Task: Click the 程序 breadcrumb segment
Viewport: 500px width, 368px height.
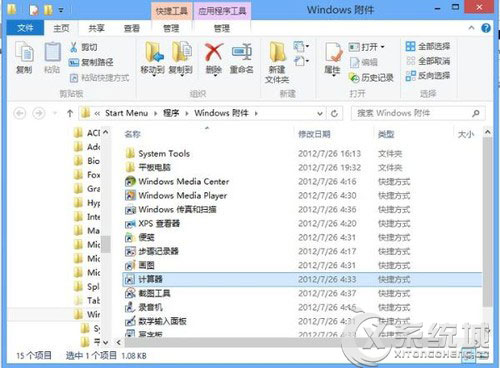Action: (x=171, y=113)
